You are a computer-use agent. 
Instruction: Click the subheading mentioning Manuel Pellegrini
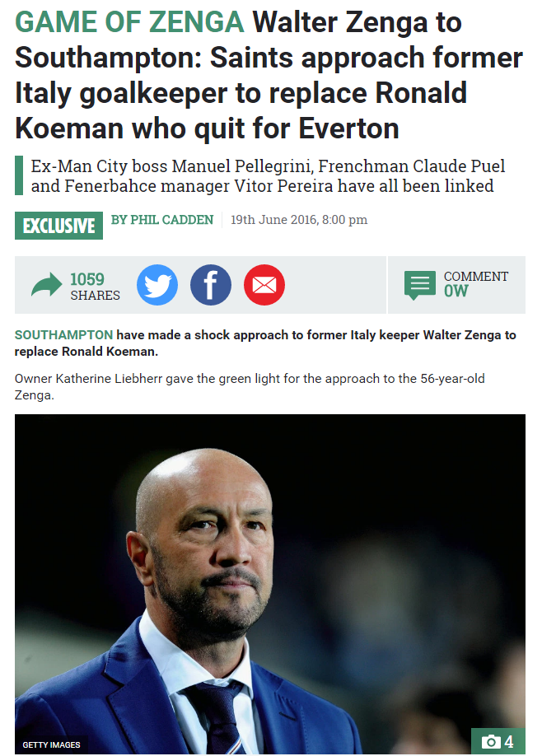tap(262, 175)
